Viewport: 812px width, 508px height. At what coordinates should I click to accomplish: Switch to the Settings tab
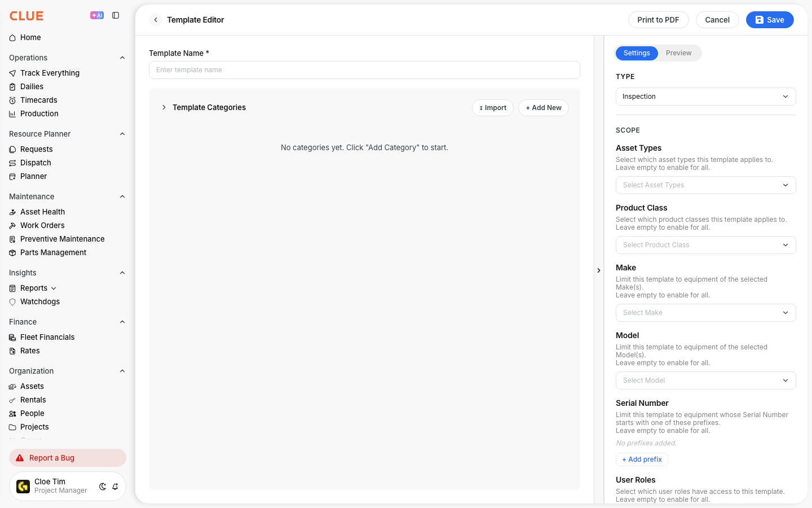[637, 53]
